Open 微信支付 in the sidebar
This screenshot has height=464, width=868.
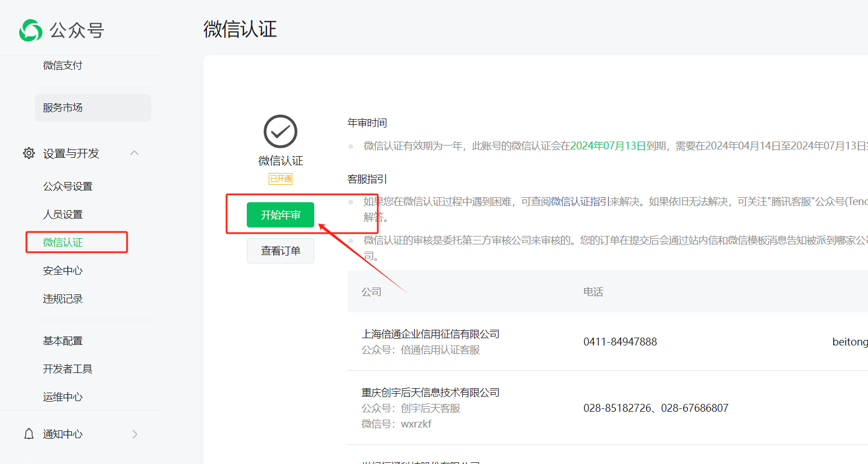coord(63,66)
